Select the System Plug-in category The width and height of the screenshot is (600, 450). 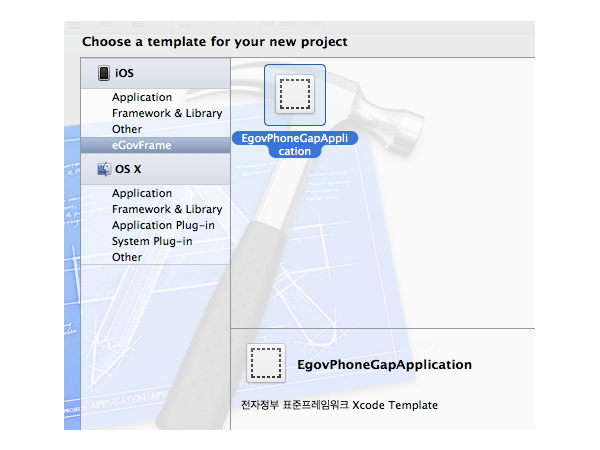click(x=152, y=241)
